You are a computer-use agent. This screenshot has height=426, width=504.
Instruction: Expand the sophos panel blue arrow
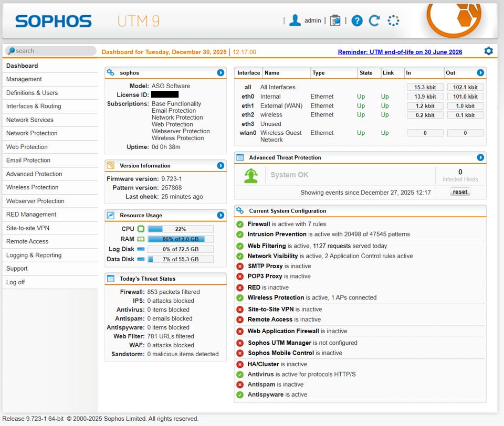[x=220, y=72]
